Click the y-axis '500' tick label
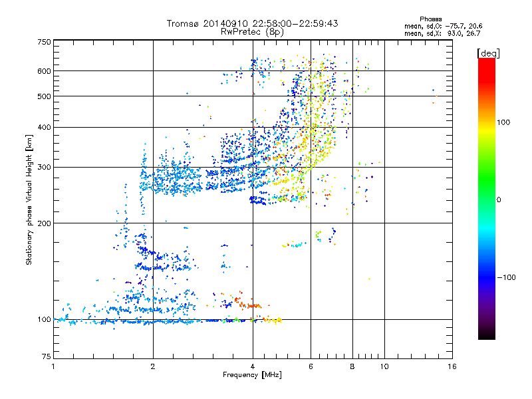 [44, 96]
